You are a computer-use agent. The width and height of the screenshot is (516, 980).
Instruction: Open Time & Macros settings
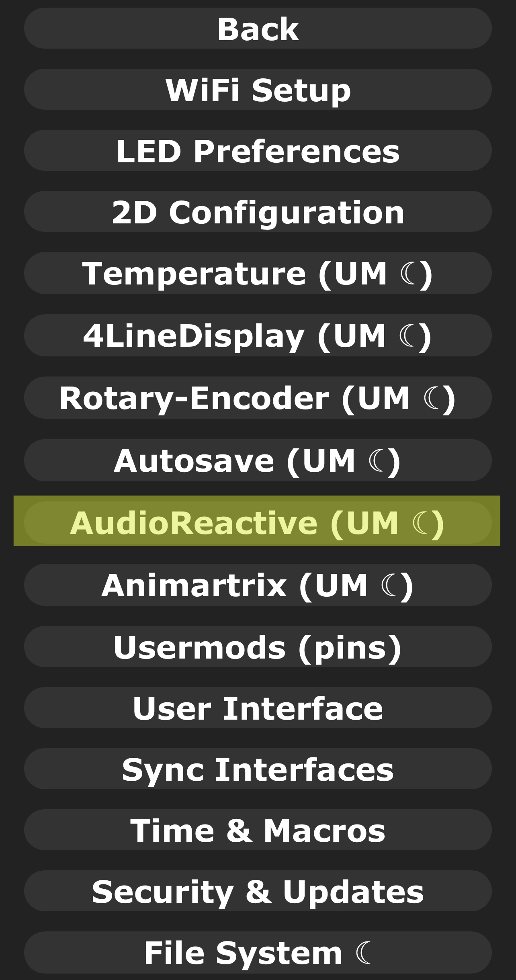click(x=258, y=830)
